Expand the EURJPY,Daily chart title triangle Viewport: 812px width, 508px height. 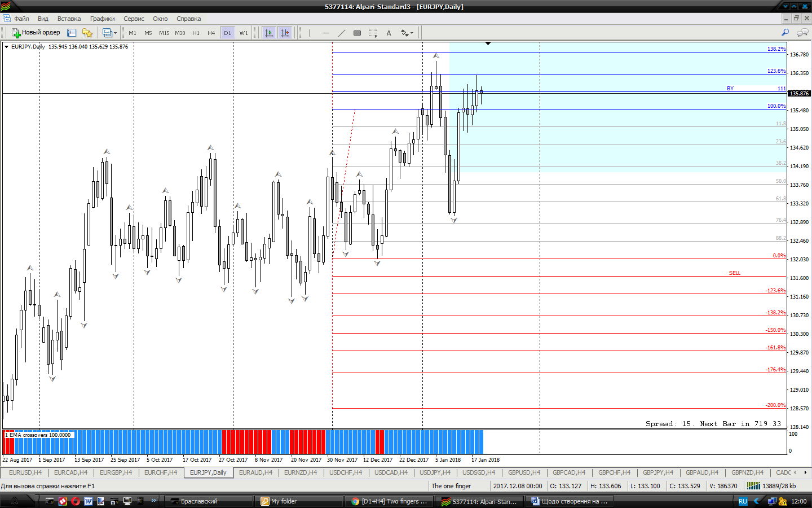[6, 47]
